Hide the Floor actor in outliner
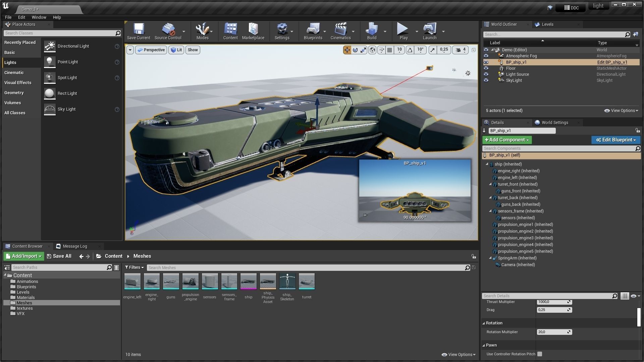The image size is (644, 362). pyautogui.click(x=486, y=68)
